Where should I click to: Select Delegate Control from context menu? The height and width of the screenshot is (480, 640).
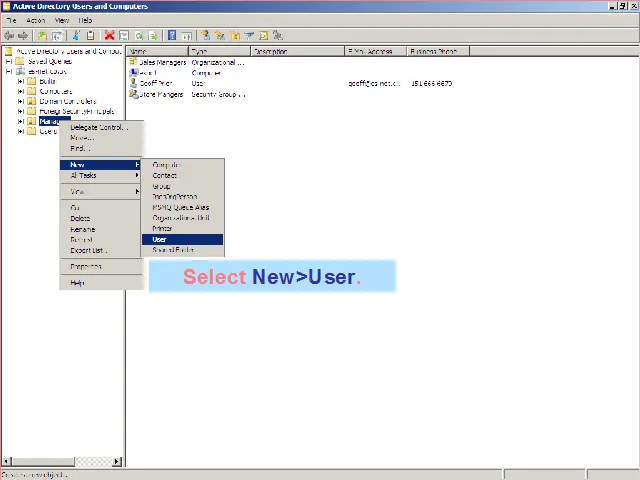(x=100, y=127)
